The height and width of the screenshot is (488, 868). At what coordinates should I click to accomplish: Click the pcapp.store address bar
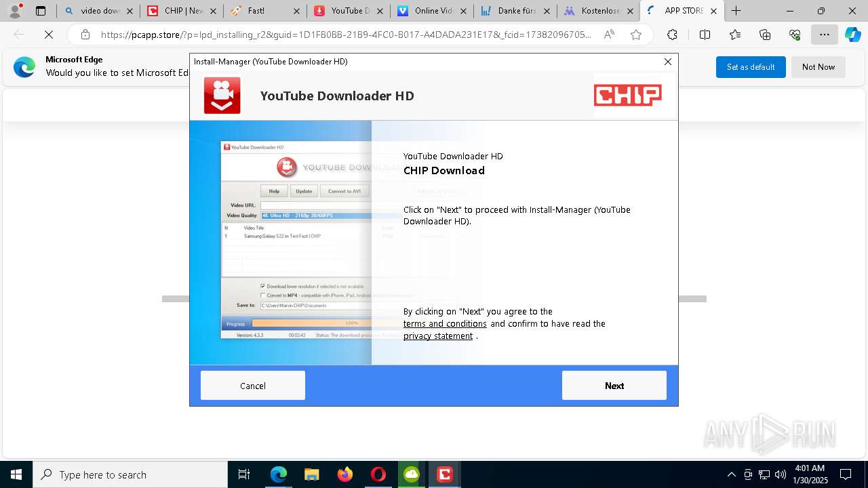pyautogui.click(x=346, y=35)
